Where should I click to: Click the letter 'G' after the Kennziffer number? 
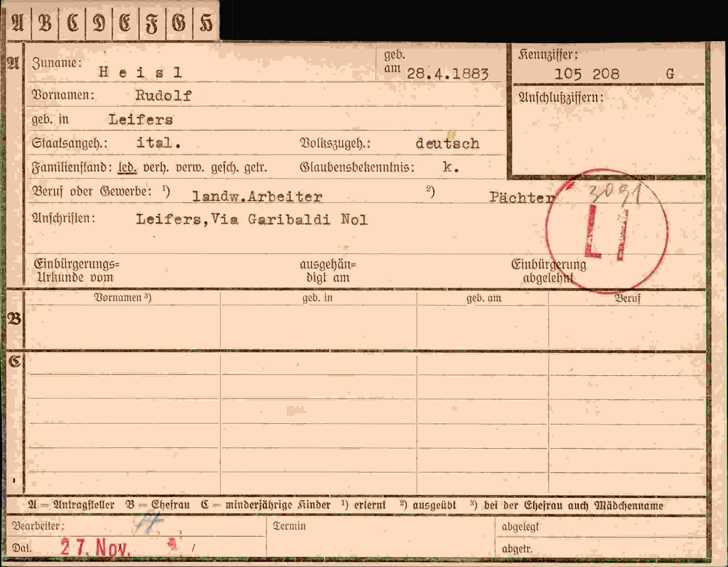670,74
